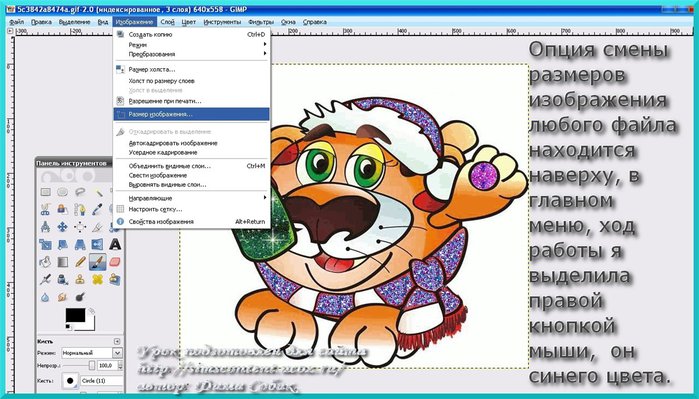Activate the Pencil tool

pos(80,262)
